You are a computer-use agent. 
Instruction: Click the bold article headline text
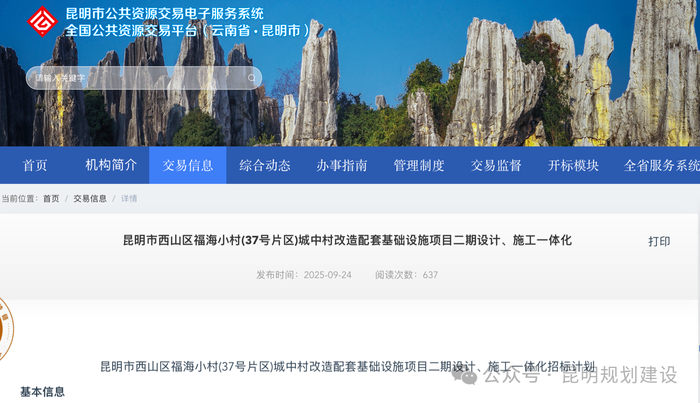pyautogui.click(x=347, y=240)
